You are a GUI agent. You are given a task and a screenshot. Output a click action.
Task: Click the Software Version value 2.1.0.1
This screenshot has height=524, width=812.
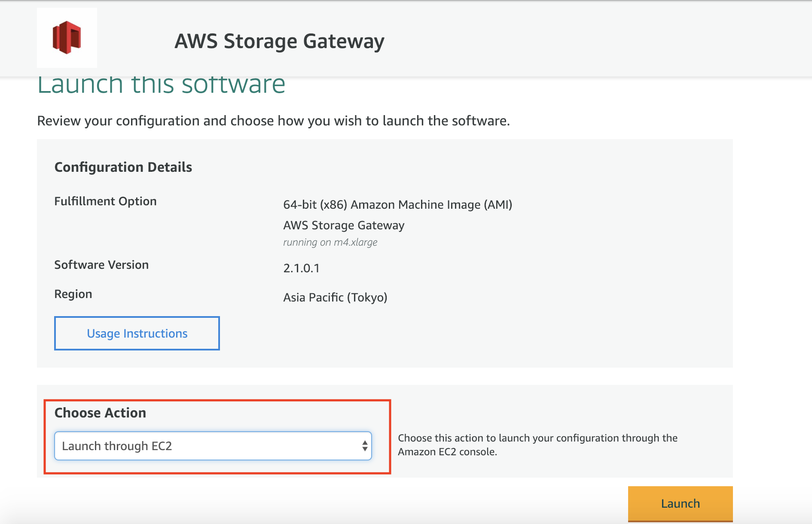click(x=302, y=268)
